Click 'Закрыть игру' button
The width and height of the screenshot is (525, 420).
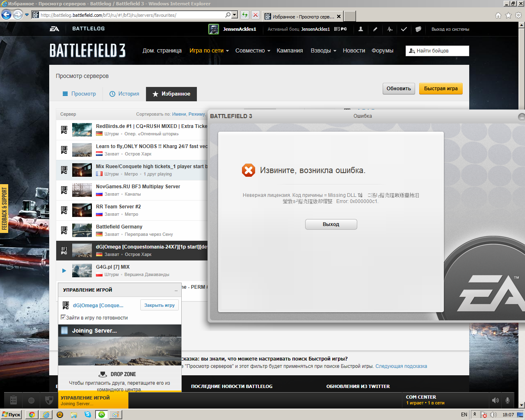click(x=160, y=305)
